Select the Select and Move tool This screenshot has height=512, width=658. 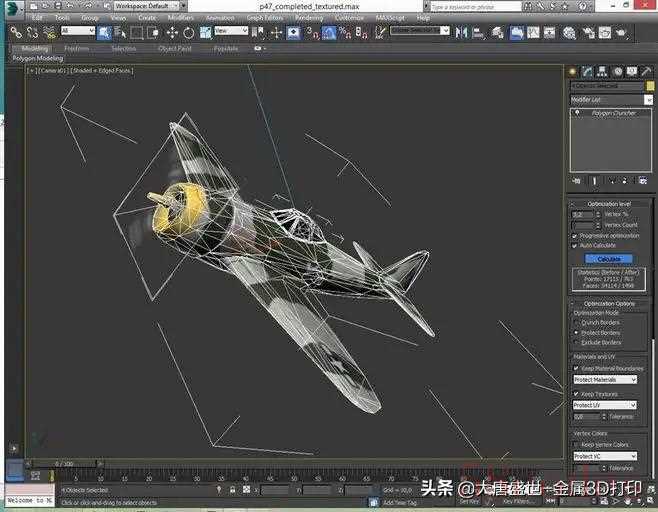tap(172, 32)
